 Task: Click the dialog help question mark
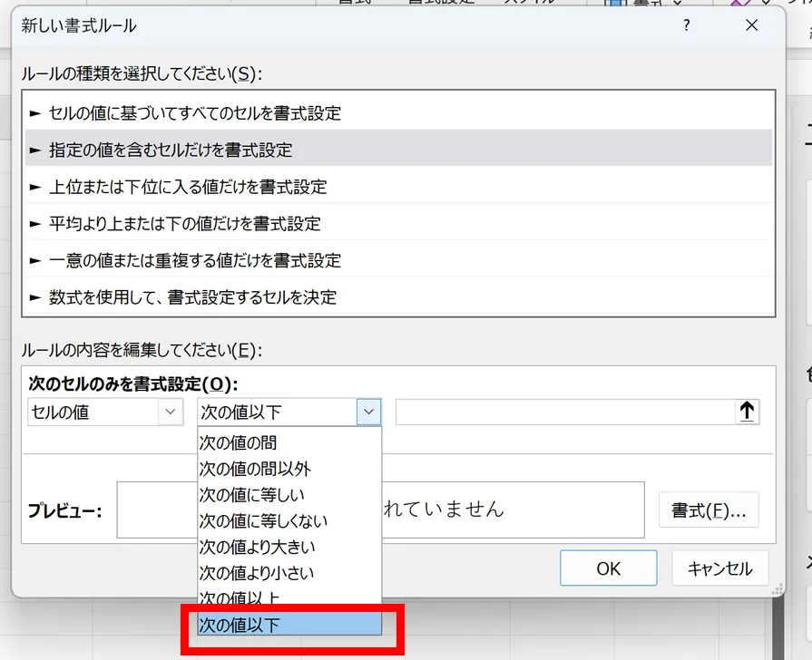pos(686,26)
